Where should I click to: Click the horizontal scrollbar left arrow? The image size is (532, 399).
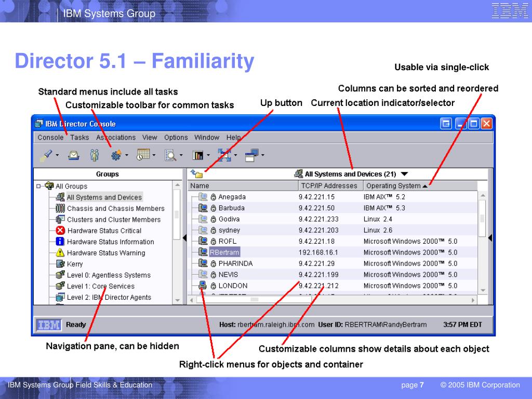pyautogui.click(x=192, y=300)
